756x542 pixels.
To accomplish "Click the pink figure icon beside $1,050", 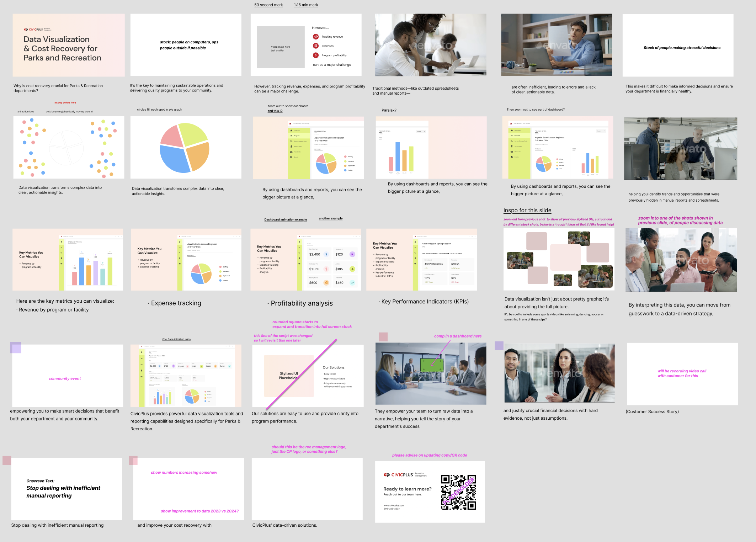I will click(326, 269).
